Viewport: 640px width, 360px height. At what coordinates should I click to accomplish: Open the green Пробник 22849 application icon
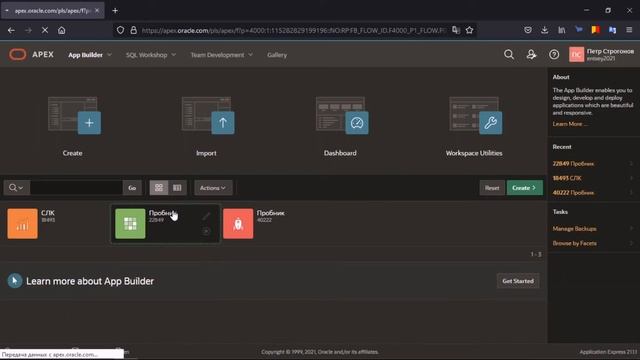click(x=130, y=224)
